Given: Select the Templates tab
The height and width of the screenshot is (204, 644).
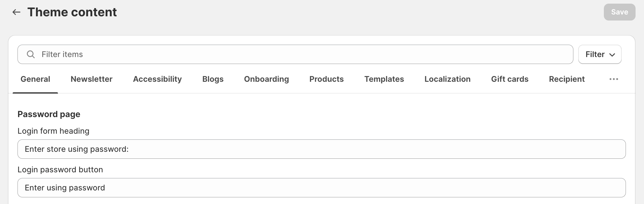Looking at the screenshot, I should click(384, 79).
